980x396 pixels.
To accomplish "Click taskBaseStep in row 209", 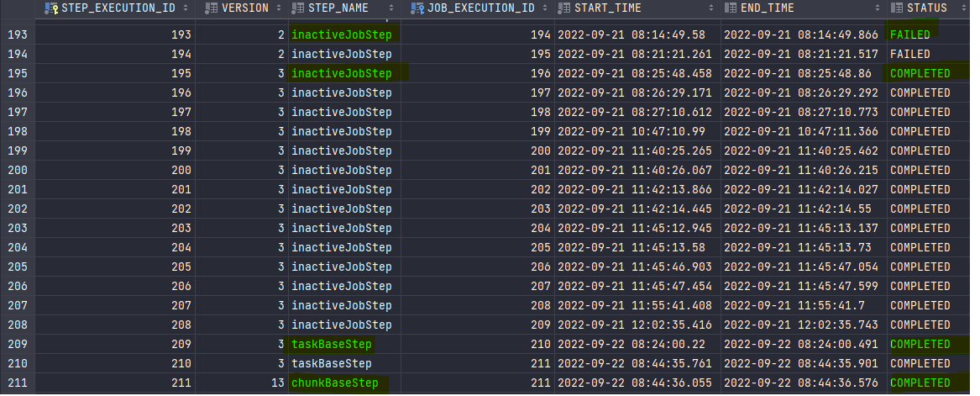I will (x=331, y=344).
